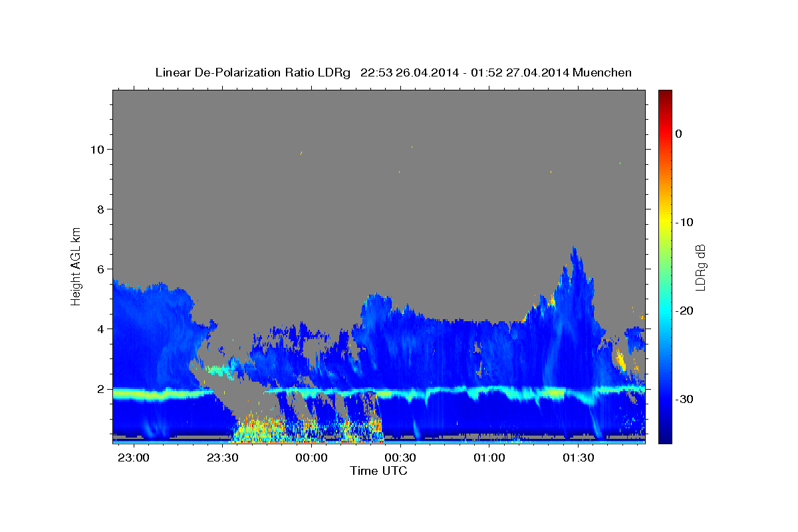
Task: Click the '-30' colorbar tick label
Action: [x=684, y=399]
